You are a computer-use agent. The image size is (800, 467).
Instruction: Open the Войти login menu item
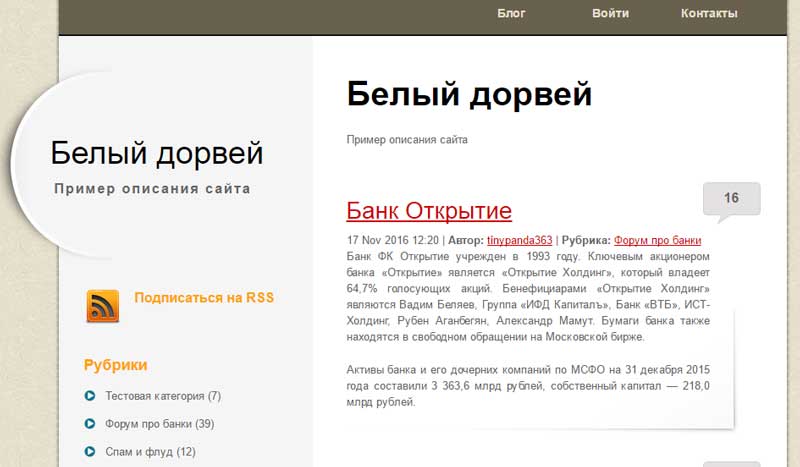610,13
